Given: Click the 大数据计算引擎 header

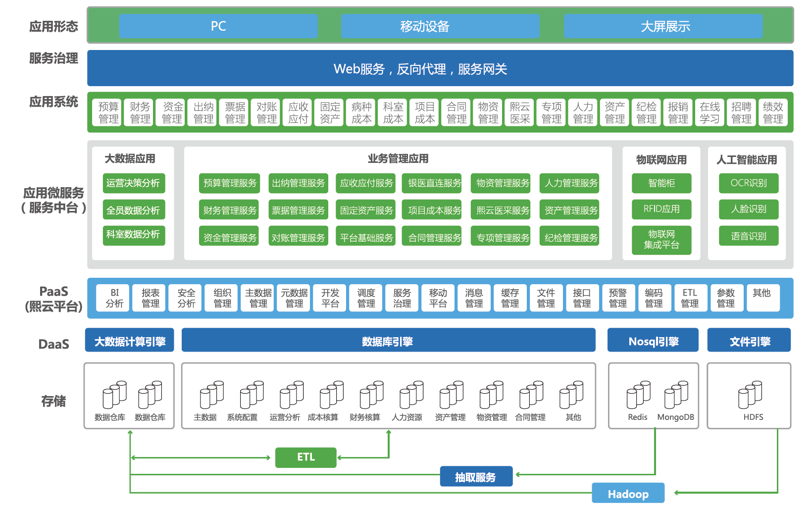Looking at the screenshot, I should point(130,340).
